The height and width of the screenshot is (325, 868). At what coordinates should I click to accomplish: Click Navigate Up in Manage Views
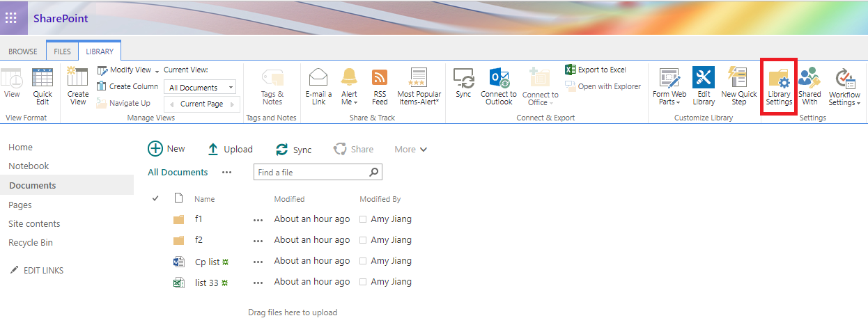(123, 103)
